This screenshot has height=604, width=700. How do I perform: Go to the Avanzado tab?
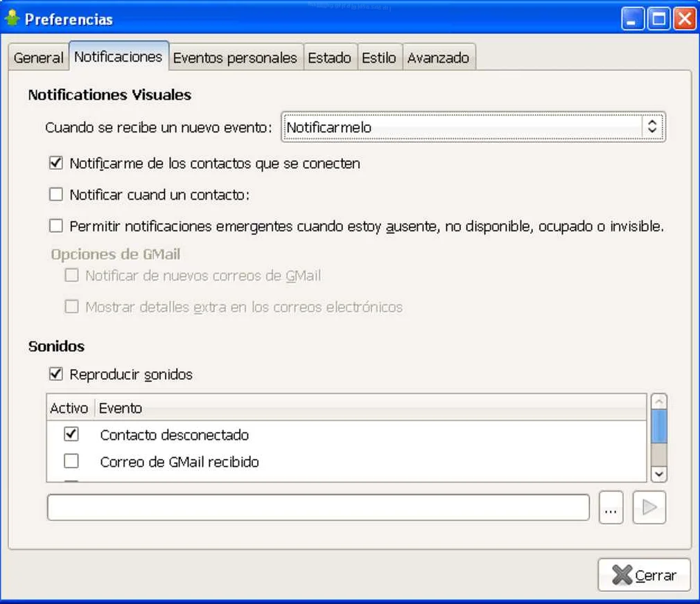[438, 58]
